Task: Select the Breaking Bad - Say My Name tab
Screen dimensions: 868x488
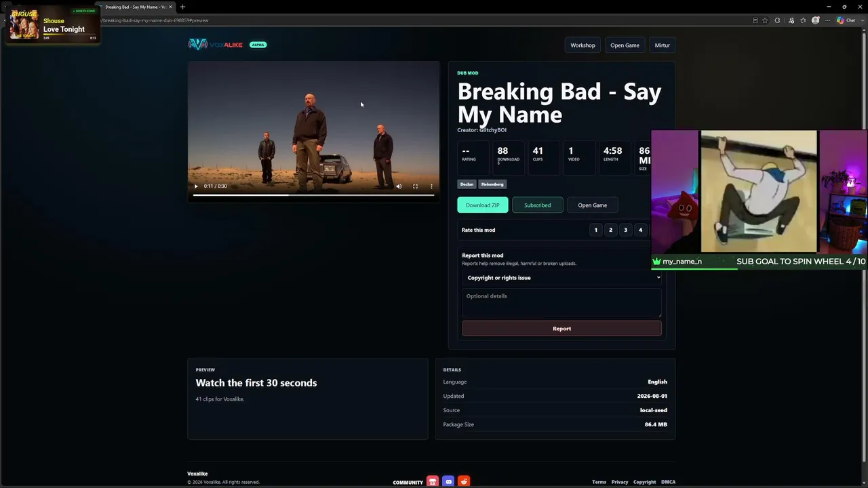Action: [x=135, y=7]
